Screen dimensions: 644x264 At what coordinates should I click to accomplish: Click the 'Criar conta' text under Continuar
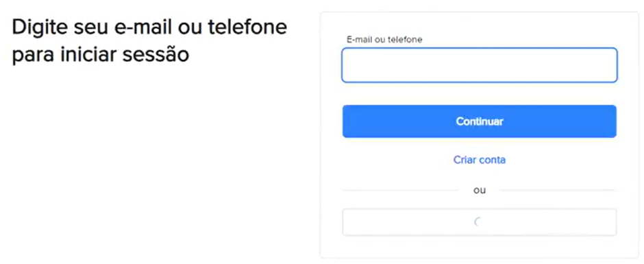click(480, 160)
